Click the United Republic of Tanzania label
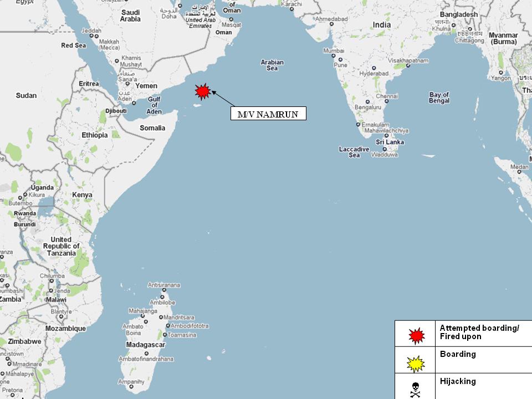This screenshot has height=399, width=532. [61, 246]
